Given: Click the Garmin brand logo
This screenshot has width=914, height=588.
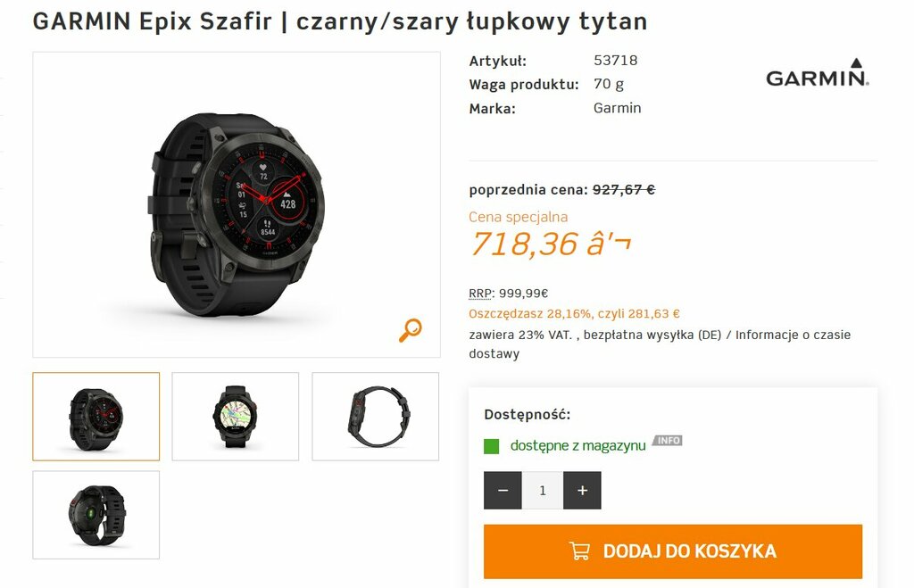Looking at the screenshot, I should (x=818, y=73).
